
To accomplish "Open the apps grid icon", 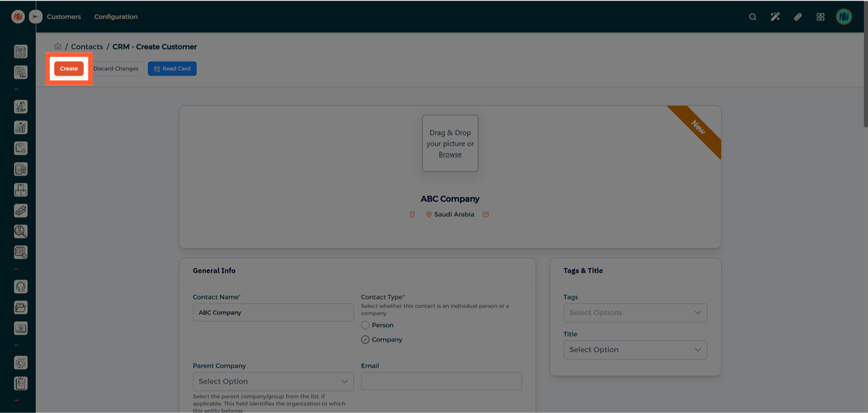I will tap(820, 17).
